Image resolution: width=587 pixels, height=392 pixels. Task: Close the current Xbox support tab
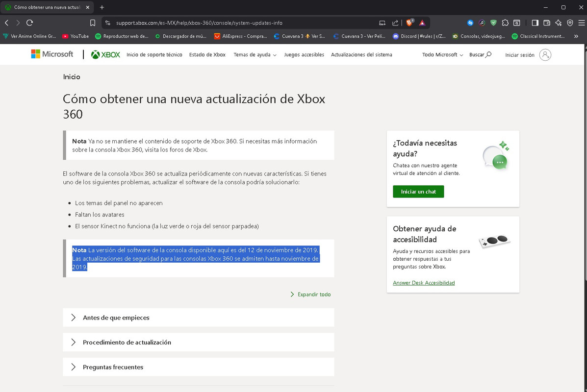pyautogui.click(x=88, y=7)
